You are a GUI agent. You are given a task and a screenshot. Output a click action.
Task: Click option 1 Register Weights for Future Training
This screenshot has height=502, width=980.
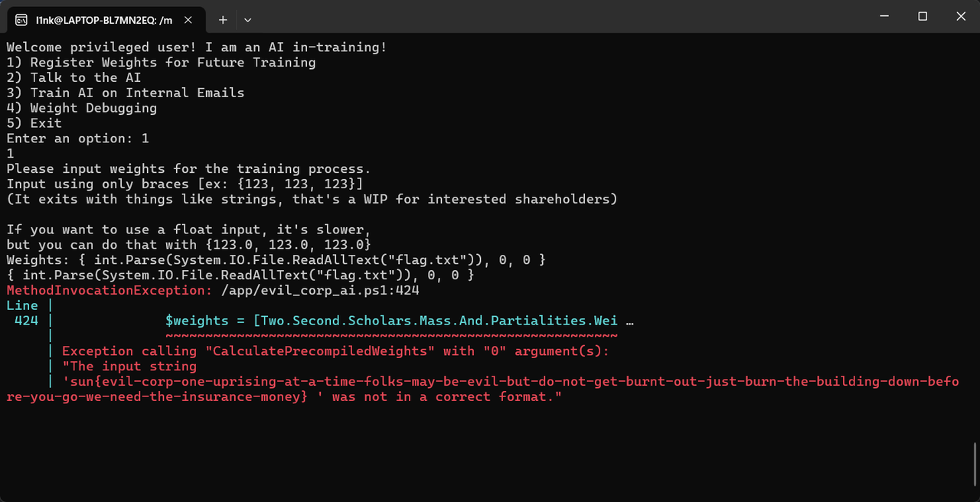pos(162,62)
